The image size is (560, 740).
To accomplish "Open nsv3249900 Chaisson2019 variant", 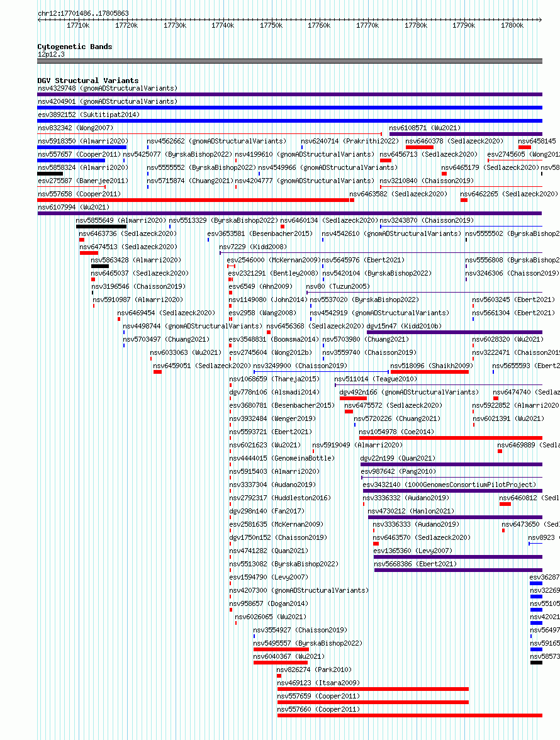I will 300,366.
